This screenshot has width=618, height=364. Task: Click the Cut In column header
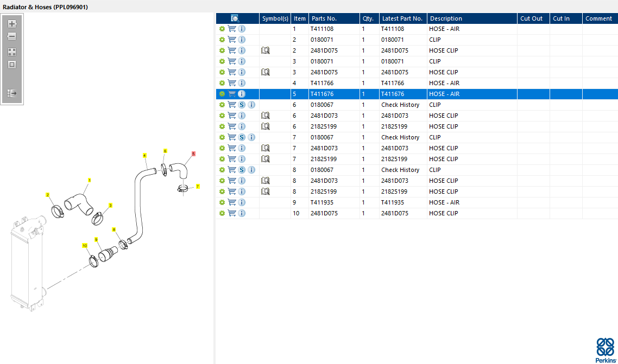coord(566,18)
